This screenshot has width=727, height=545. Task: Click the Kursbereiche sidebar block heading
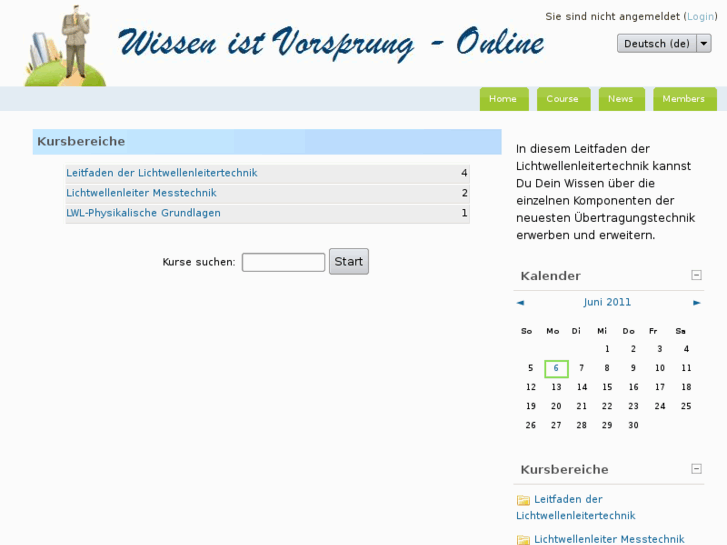coord(564,469)
